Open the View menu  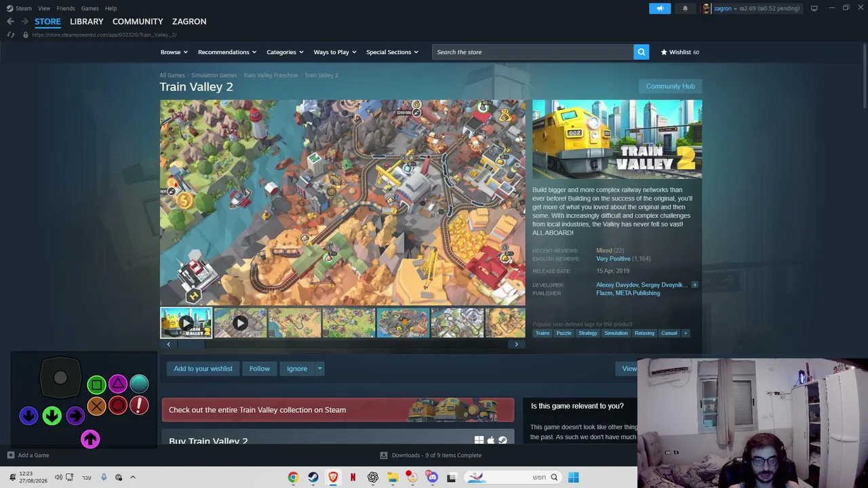44,8
